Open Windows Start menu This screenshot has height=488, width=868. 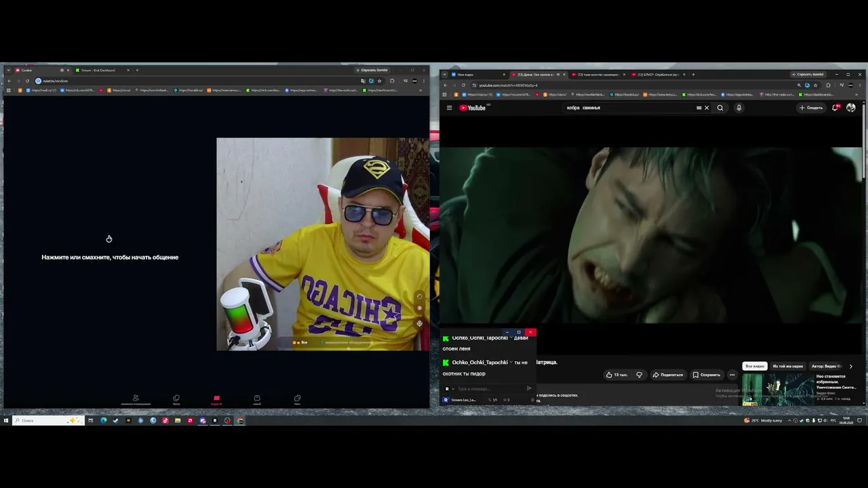(x=6, y=421)
